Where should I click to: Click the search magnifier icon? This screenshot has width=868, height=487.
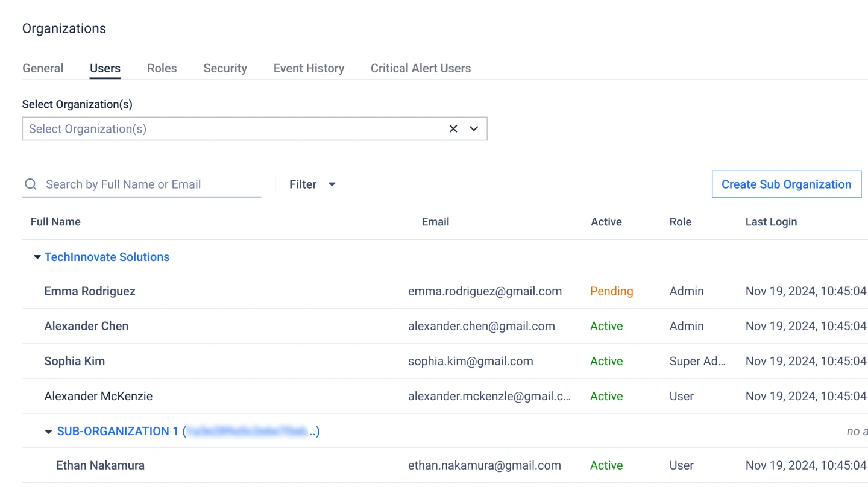[x=30, y=184]
